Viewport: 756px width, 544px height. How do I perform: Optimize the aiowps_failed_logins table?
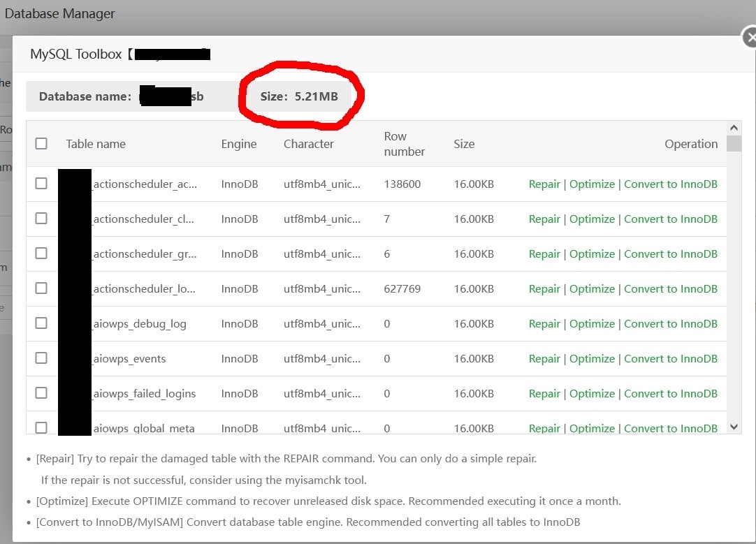tap(592, 394)
